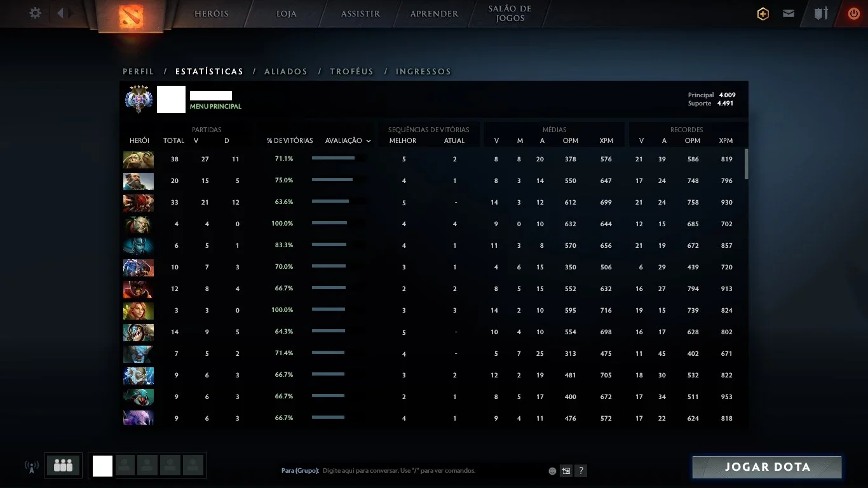The width and height of the screenshot is (868, 488).
Task: Sort by TOTAL column header
Action: click(173, 140)
